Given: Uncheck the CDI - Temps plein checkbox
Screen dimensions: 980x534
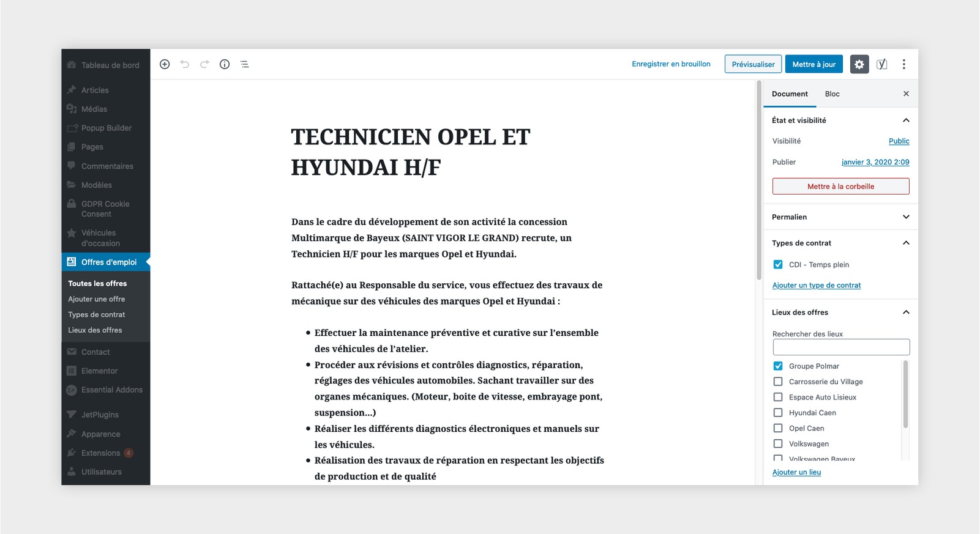Looking at the screenshot, I should click(778, 265).
